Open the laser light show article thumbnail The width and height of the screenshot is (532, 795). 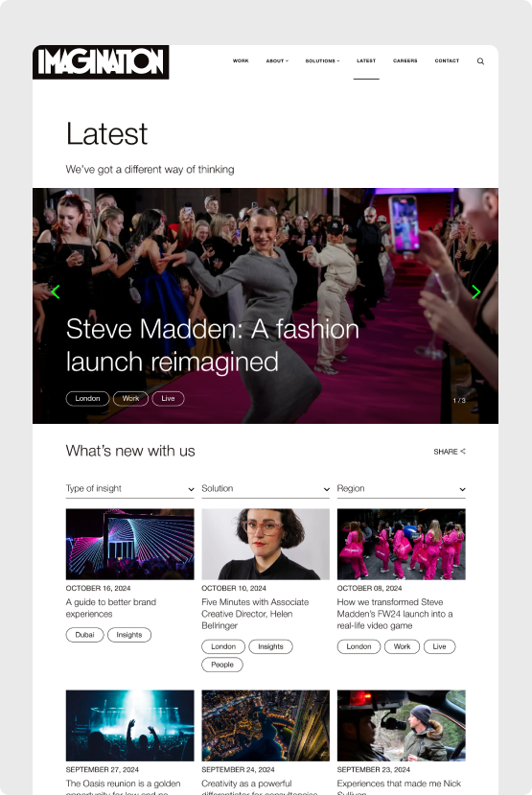point(129,544)
